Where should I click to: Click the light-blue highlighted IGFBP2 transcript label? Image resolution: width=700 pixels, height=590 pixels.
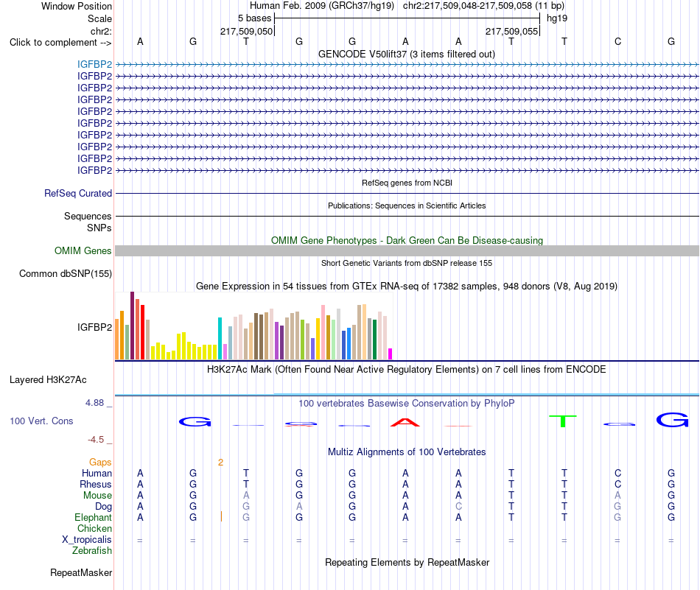coord(94,64)
